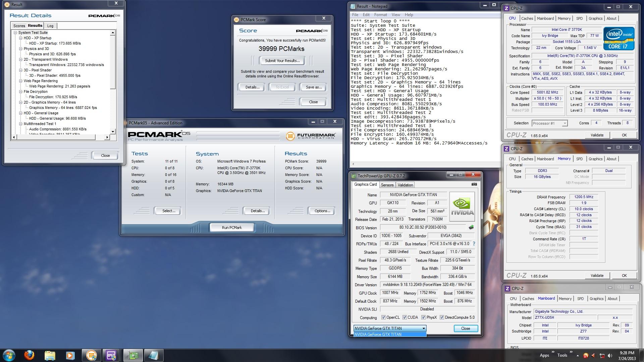Switch to Sensors tab in GPU-Z
This screenshot has width=644, height=362.
pyautogui.click(x=387, y=185)
